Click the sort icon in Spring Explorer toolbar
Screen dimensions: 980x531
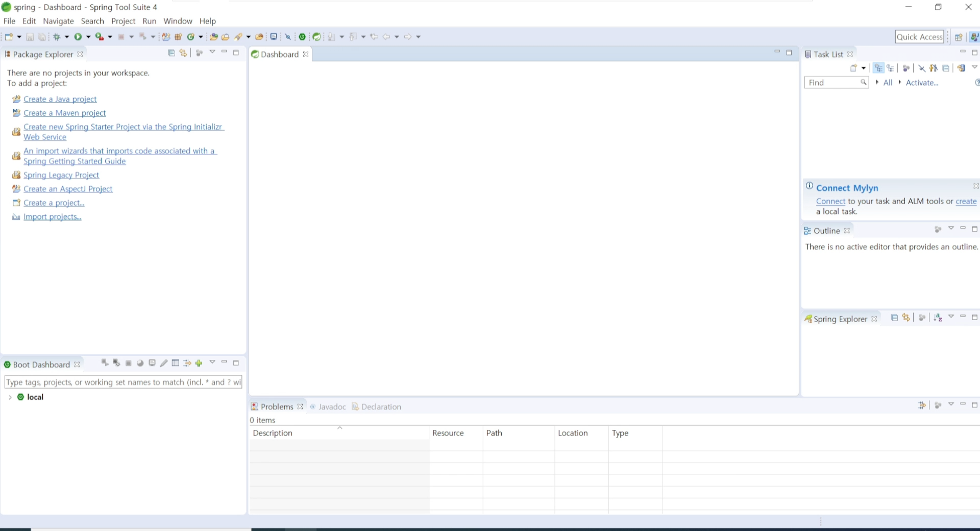pyautogui.click(x=938, y=318)
